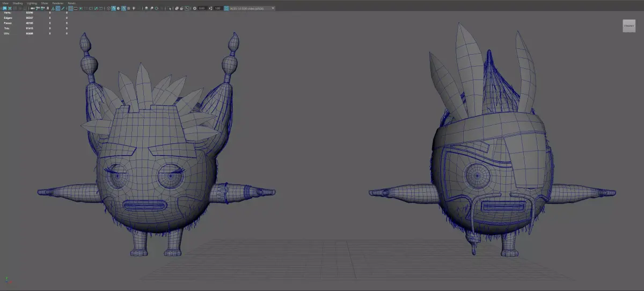This screenshot has height=291, width=644.
Task: Click the ViewCube in the viewport corner
Action: click(629, 26)
